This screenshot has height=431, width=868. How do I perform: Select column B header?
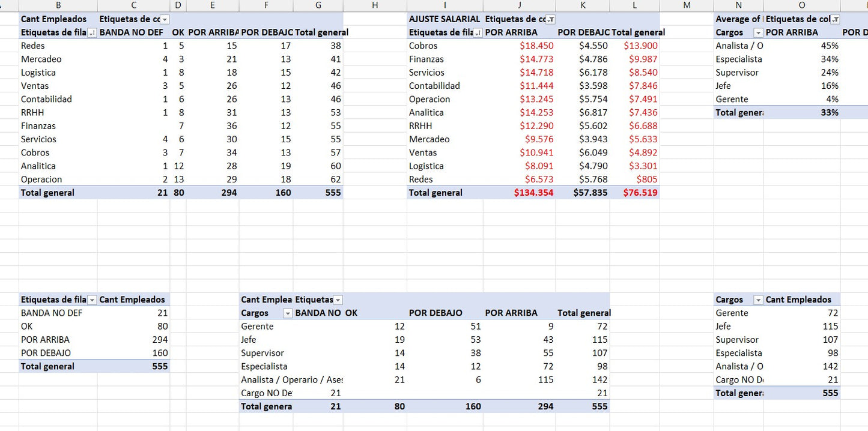coord(58,5)
